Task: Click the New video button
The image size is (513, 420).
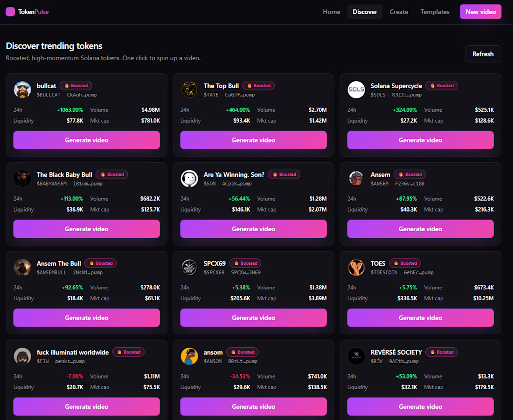Action: coord(481,12)
